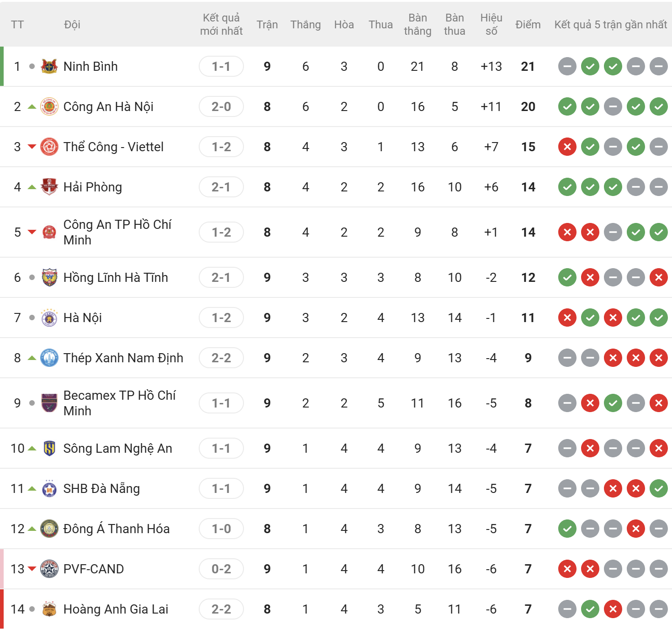Click the Hiệu số column header
672x630 pixels.
click(x=491, y=25)
